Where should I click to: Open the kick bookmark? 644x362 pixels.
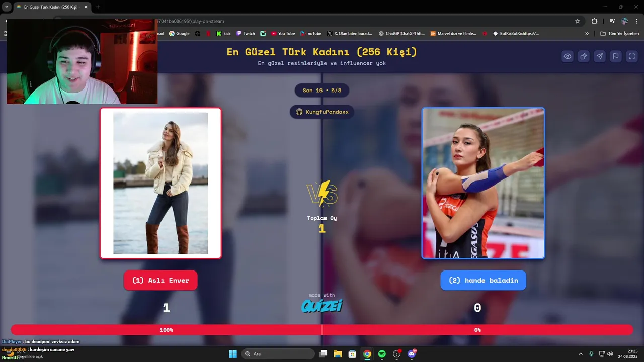pyautogui.click(x=223, y=34)
